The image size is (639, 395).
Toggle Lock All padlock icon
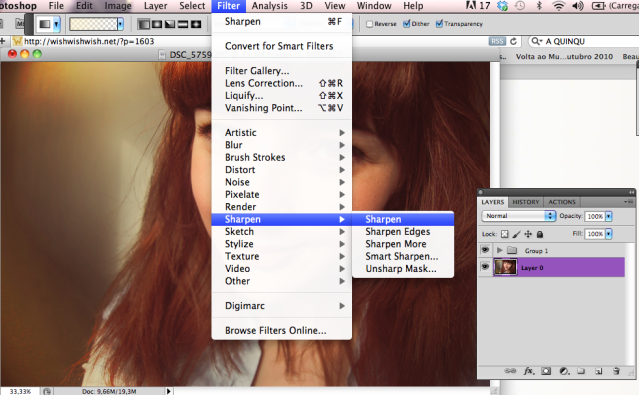[540, 234]
